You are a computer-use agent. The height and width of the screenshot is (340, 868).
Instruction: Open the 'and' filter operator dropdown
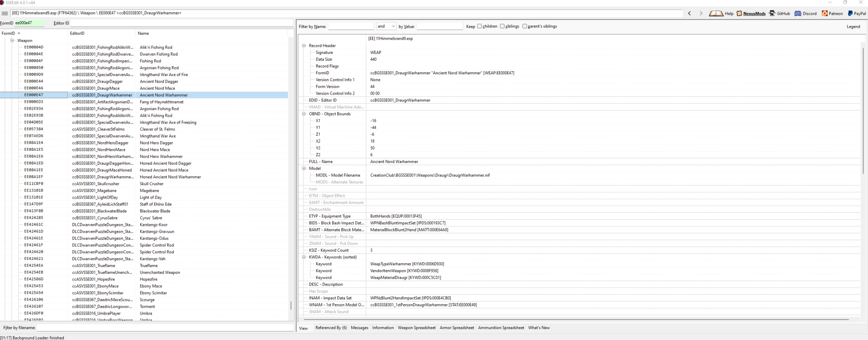click(387, 26)
